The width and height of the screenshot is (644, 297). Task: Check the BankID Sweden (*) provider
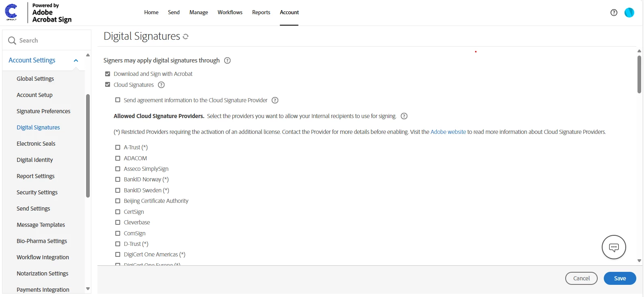[x=118, y=190]
